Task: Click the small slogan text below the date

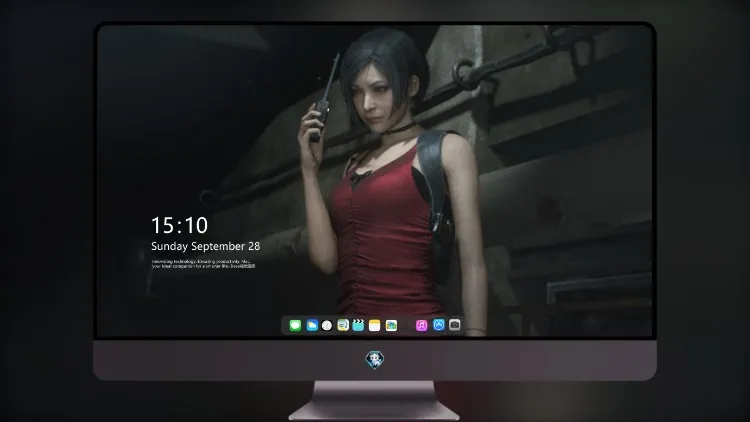Action: [203, 264]
